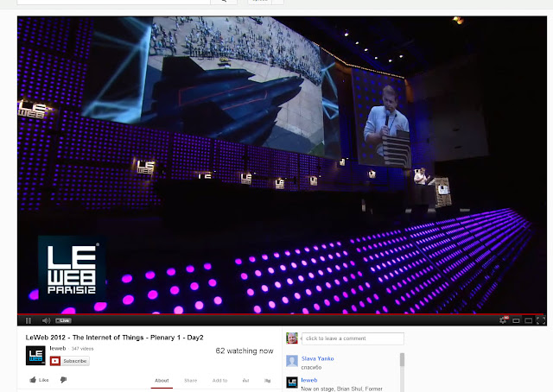This screenshot has height=392, width=553.
Task: Switch to the small player size
Action: 516,320
